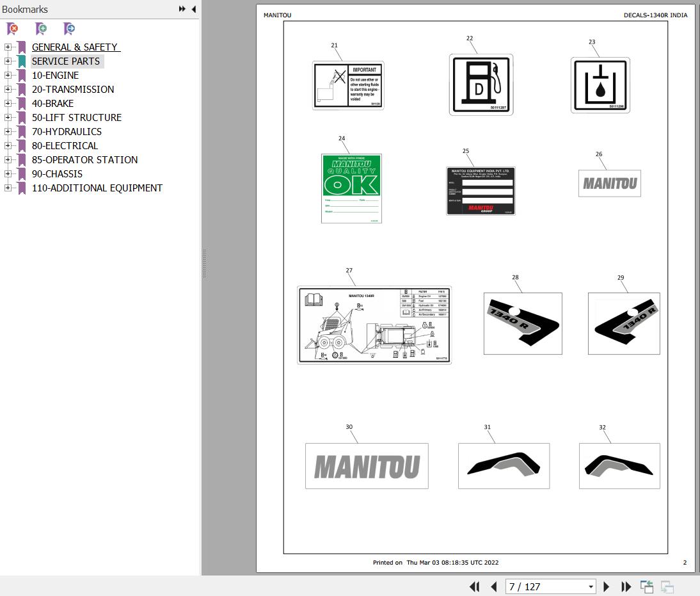This screenshot has width=700, height=596.
Task: Navigate to 70-HYDRAULICS bookmark
Action: coord(67,131)
